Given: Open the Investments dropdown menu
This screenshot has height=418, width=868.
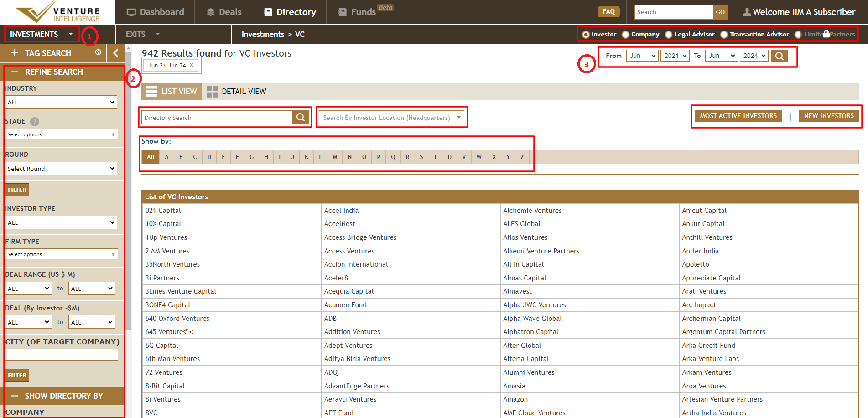Looking at the screenshot, I should coord(42,34).
